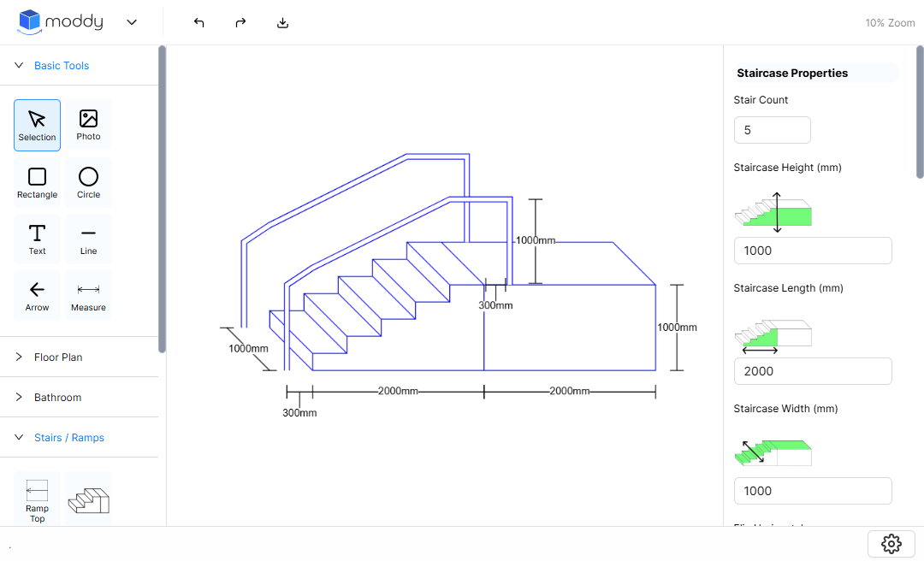Select the Selection tool
The height and width of the screenshot is (561, 924).
[37, 124]
